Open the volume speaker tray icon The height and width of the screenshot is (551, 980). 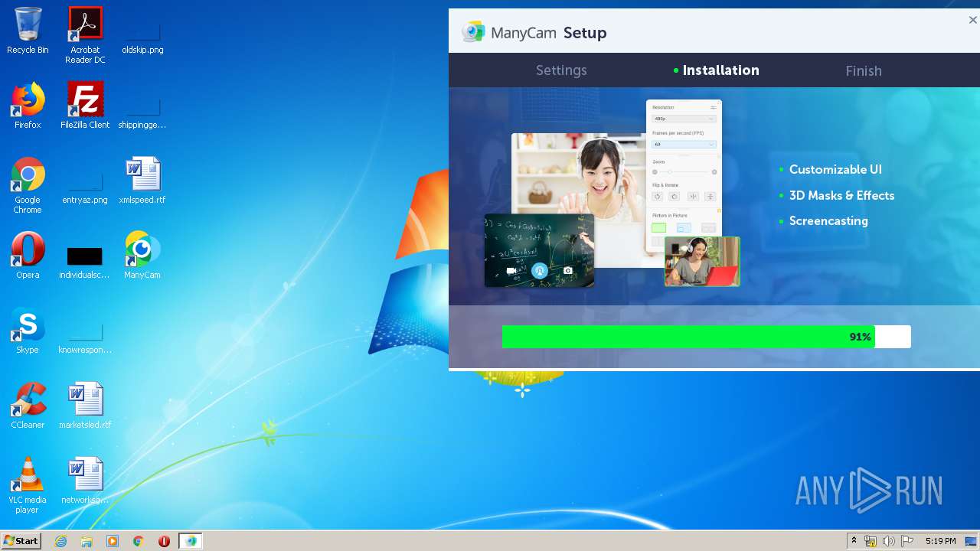[x=889, y=541]
